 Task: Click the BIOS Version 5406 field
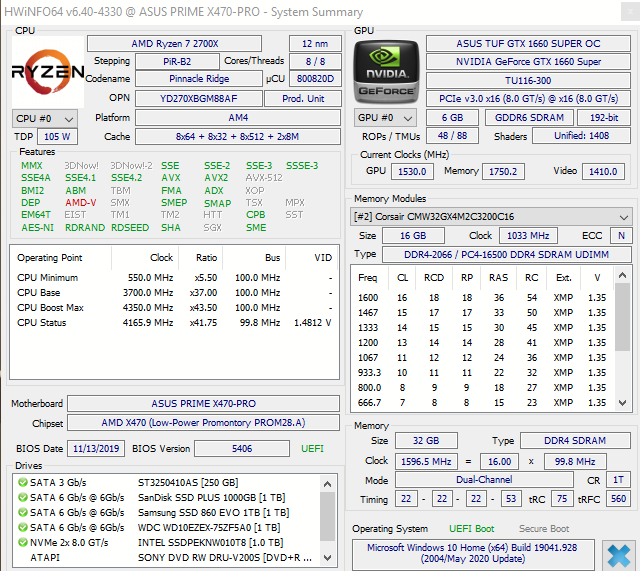[242, 449]
